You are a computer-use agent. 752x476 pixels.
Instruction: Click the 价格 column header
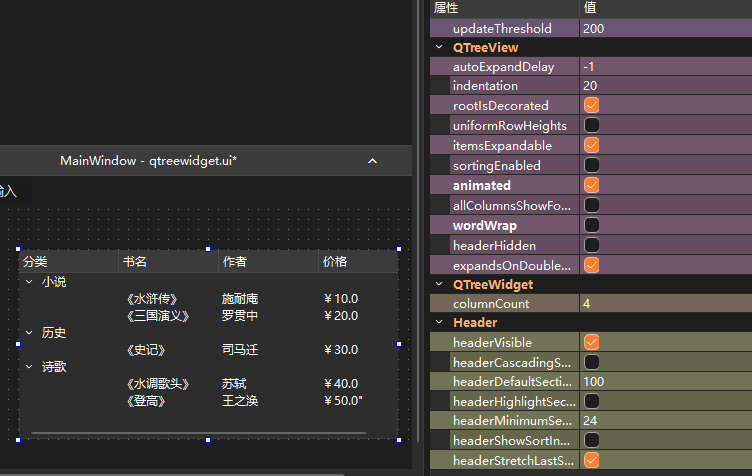click(335, 262)
